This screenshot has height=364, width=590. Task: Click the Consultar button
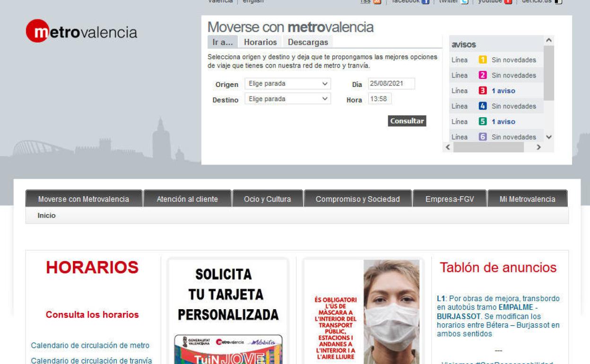[x=407, y=121]
